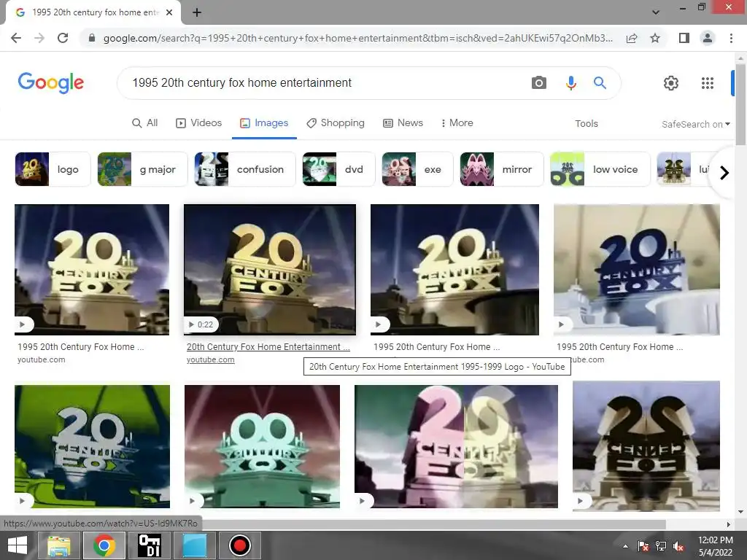Click the 0:22 play badge
747x560 pixels.
tap(201, 324)
